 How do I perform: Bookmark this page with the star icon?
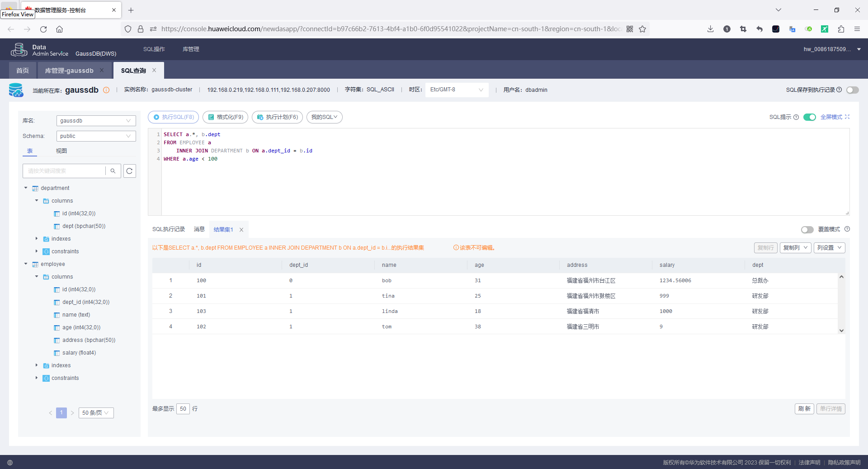(x=642, y=29)
